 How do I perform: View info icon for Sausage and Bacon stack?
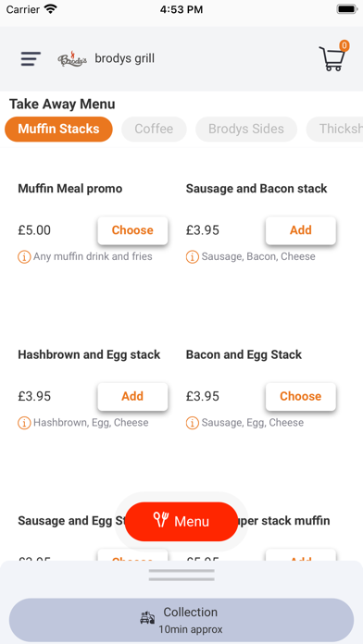click(193, 257)
